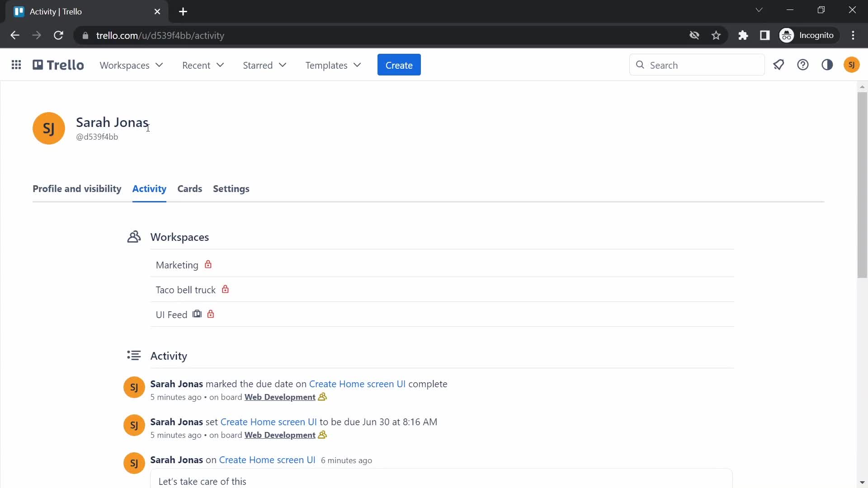This screenshot has height=488, width=868.
Task: Switch to the Cards tab
Action: [x=189, y=188]
